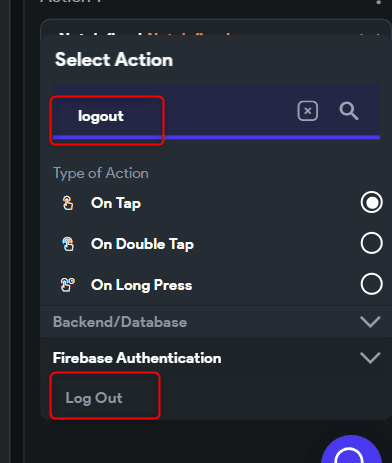Click the On Tap label text
392x463 pixels.
[116, 203]
